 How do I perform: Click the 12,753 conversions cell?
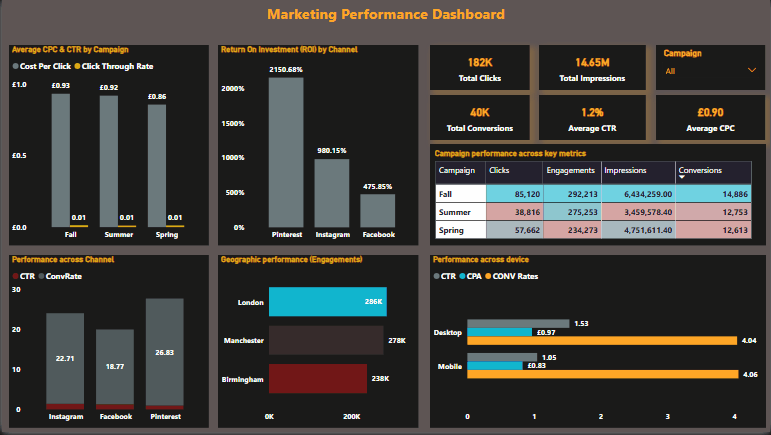point(713,212)
